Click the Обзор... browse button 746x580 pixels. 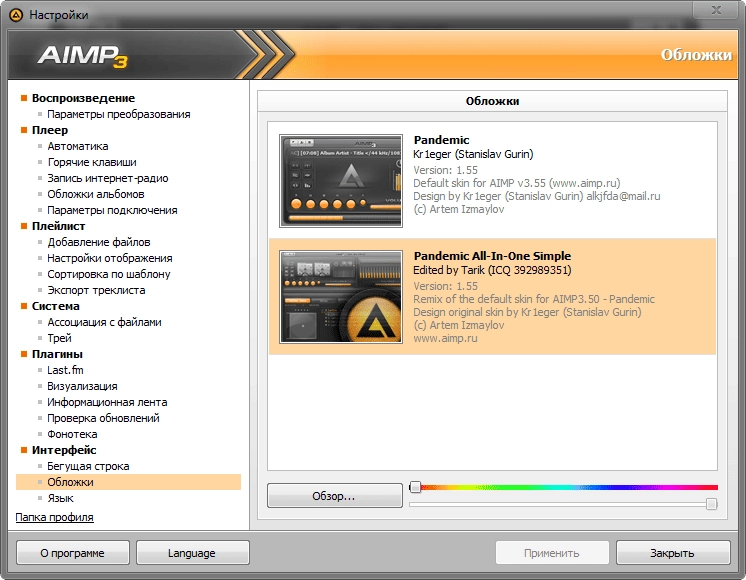pos(334,496)
